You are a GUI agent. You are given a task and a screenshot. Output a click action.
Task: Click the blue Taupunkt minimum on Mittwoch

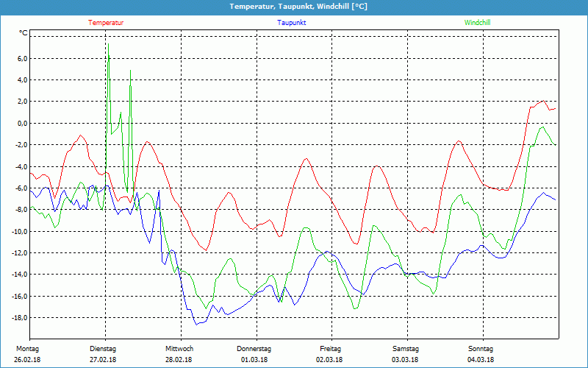pos(196,325)
